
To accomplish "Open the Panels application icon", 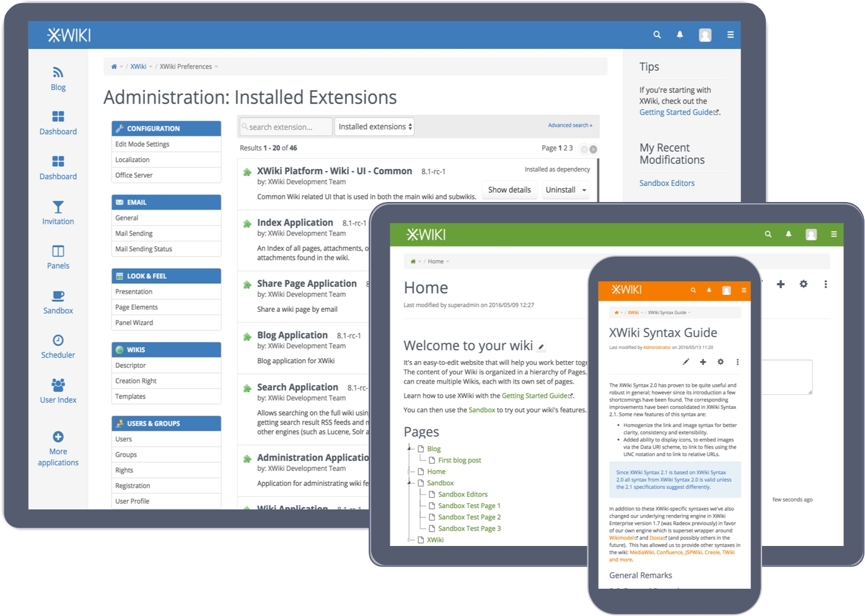I will point(58,251).
